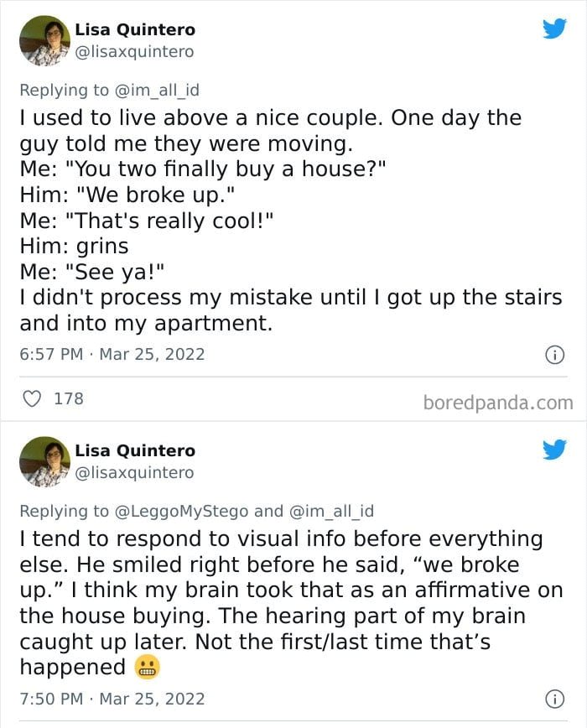The height and width of the screenshot is (728, 587).
Task: Open the info icon beside the 7:50 PM timestamp
Action: pos(553,699)
